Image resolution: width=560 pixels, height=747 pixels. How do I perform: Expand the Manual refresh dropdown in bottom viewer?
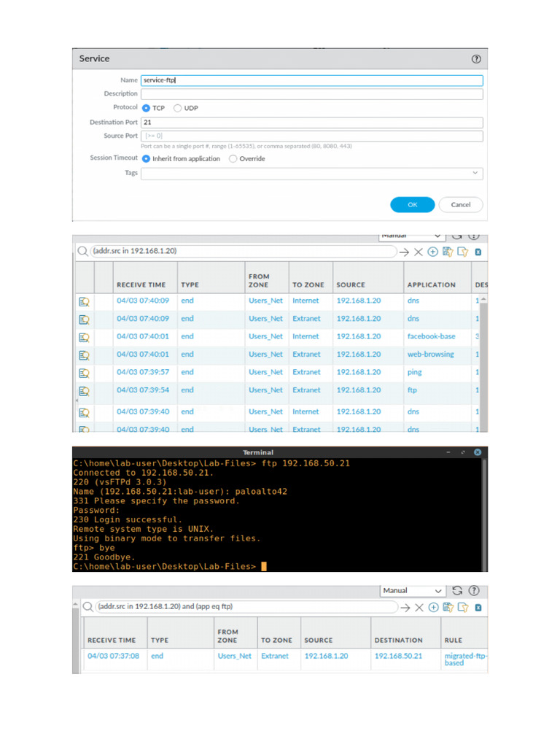[x=412, y=590]
